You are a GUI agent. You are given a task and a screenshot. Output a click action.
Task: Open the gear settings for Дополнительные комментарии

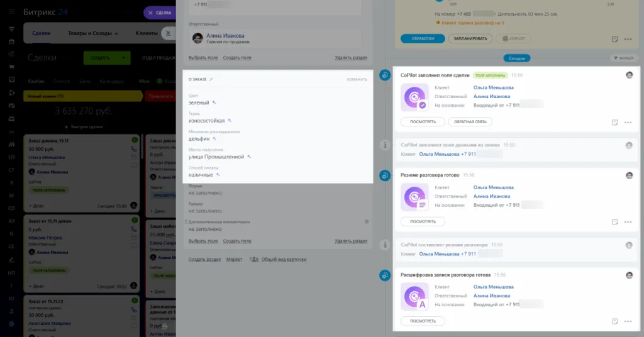pyautogui.click(x=367, y=221)
